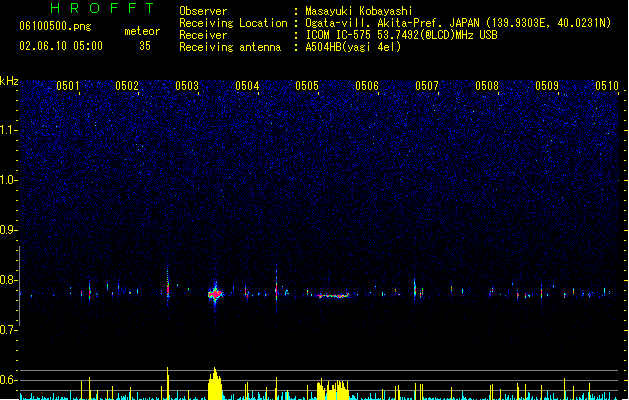Click the Receiver ICOM IC-575 text
This screenshot has height=400, width=629.
(401, 35)
